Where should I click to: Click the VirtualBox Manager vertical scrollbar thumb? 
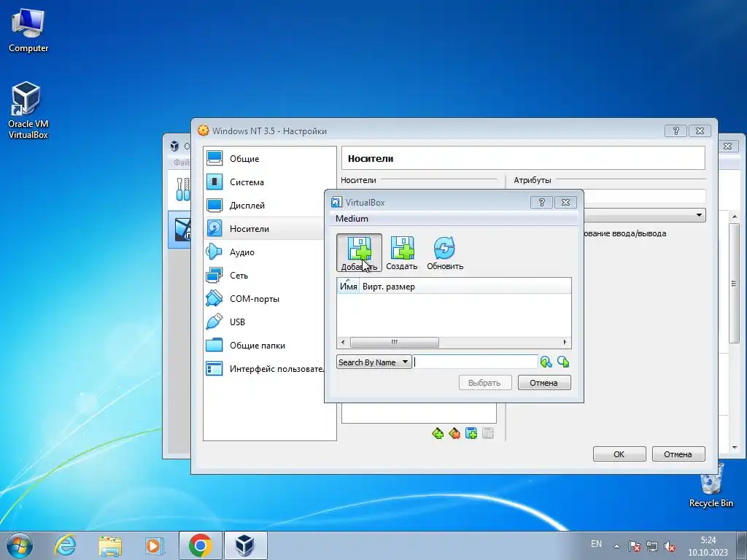tap(734, 283)
